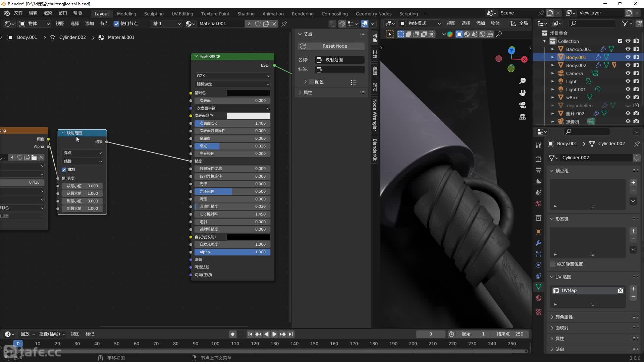The image size is (644, 362).
Task: Hide Backup.001 in viewport
Action: [x=628, y=49]
